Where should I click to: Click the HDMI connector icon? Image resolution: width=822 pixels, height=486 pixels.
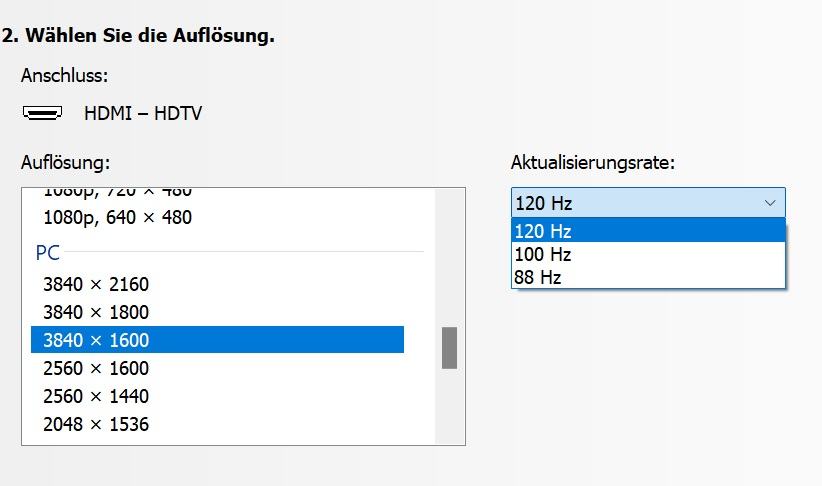(42, 113)
